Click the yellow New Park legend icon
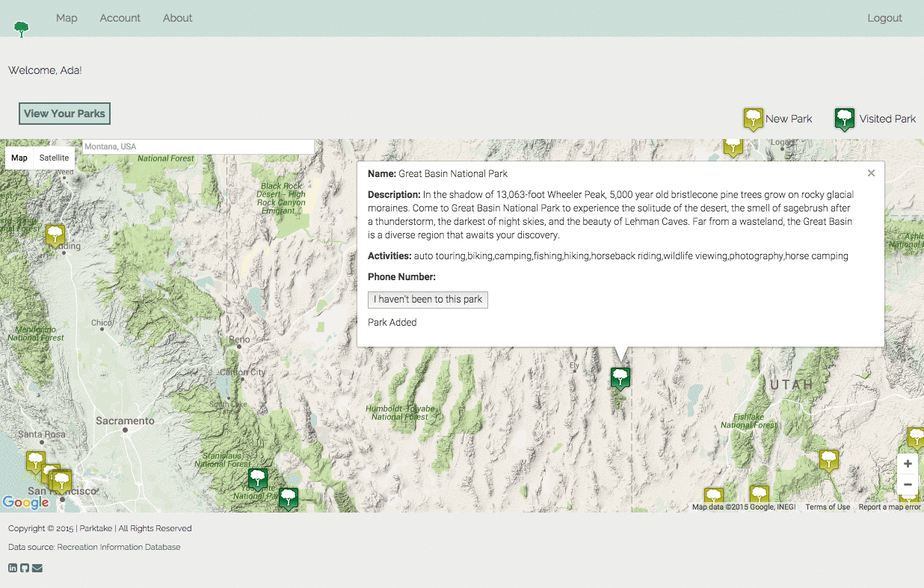This screenshot has height=588, width=924. (754, 119)
